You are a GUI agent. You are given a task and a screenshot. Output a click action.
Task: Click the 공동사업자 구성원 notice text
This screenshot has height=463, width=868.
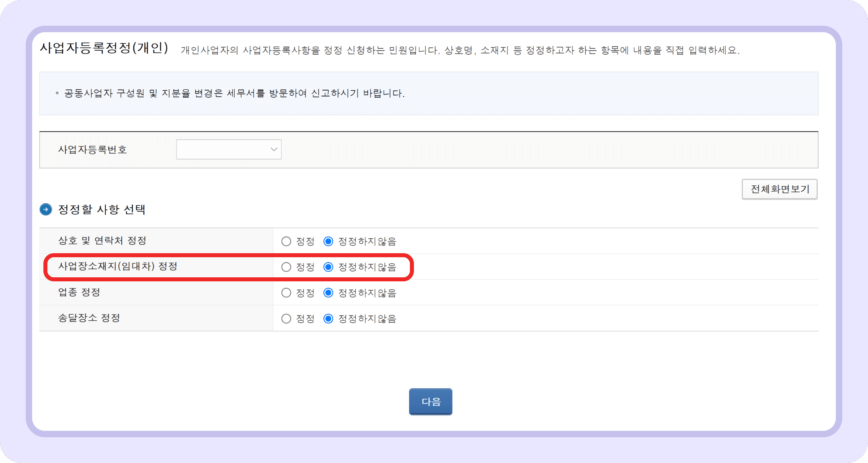(x=234, y=93)
